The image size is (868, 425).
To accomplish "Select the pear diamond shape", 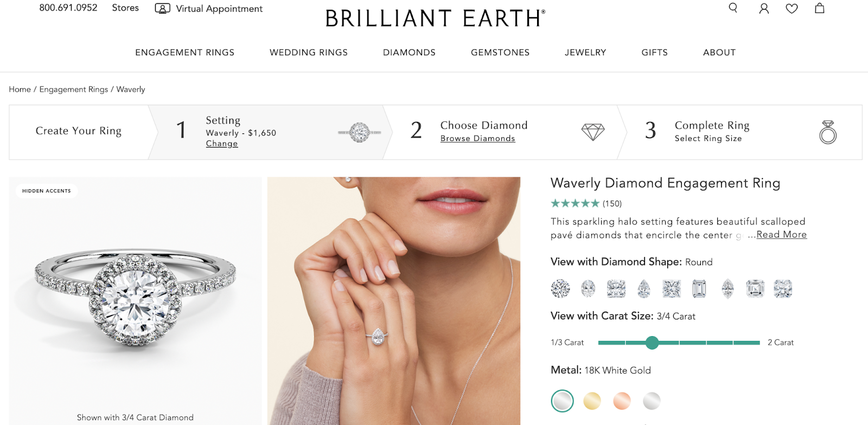I will point(644,289).
